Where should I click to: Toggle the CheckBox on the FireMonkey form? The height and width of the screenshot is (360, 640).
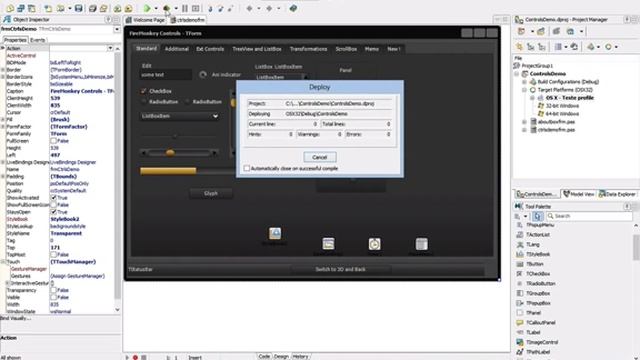[143, 91]
